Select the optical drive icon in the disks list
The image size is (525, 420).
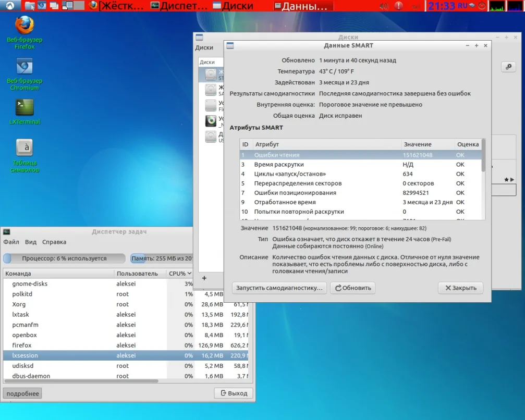[211, 121]
